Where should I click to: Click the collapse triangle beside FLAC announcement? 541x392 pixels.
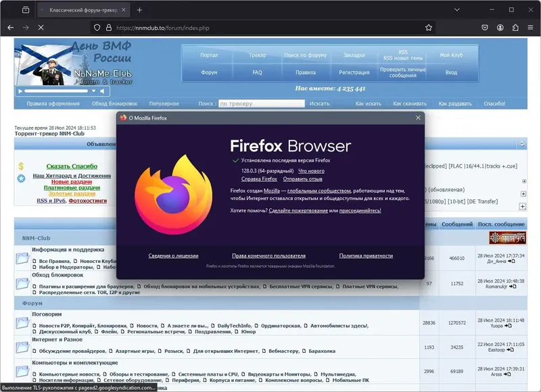tap(523, 180)
